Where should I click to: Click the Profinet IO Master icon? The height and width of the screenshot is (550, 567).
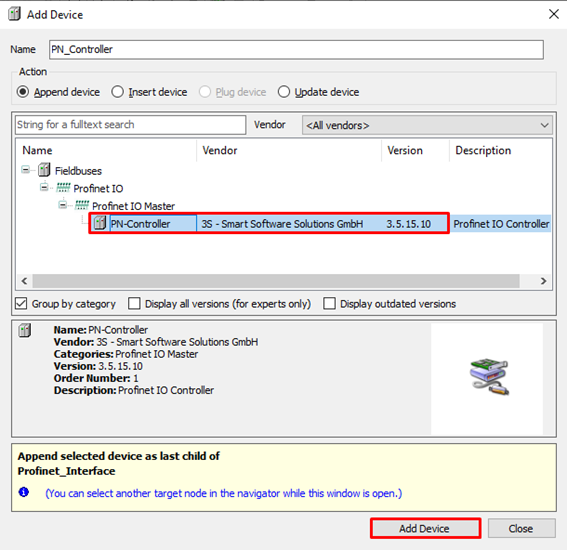click(x=81, y=205)
